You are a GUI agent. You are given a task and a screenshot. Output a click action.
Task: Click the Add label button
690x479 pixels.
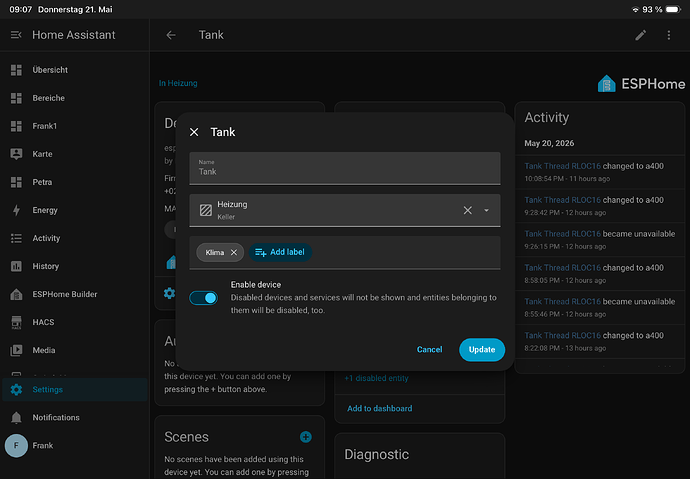point(280,252)
